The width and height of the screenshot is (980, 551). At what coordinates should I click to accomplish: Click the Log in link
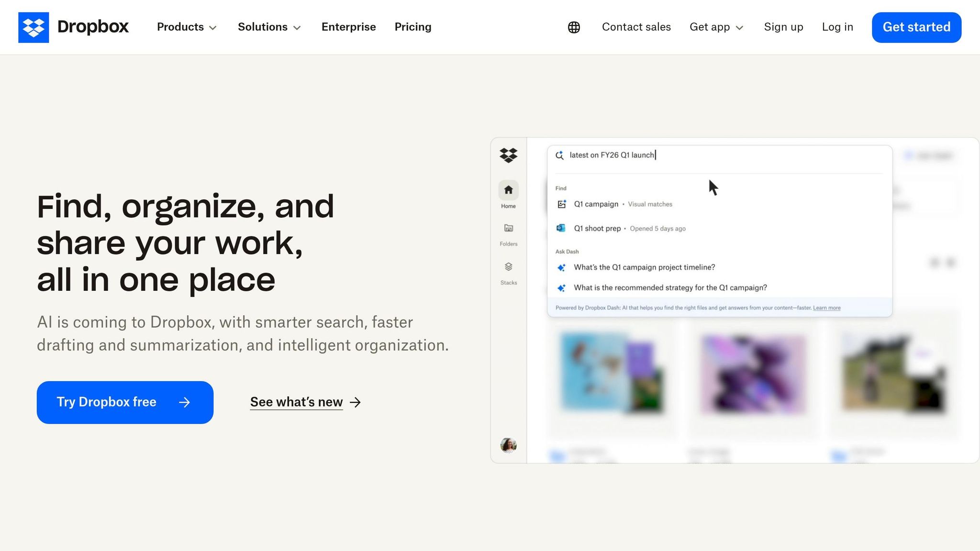tap(837, 27)
